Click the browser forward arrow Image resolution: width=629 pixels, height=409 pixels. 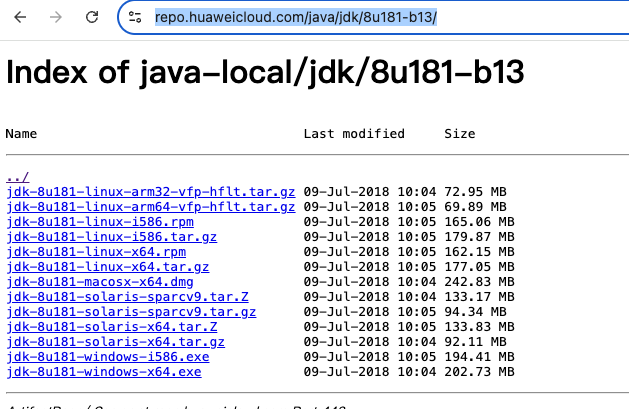coord(56,17)
